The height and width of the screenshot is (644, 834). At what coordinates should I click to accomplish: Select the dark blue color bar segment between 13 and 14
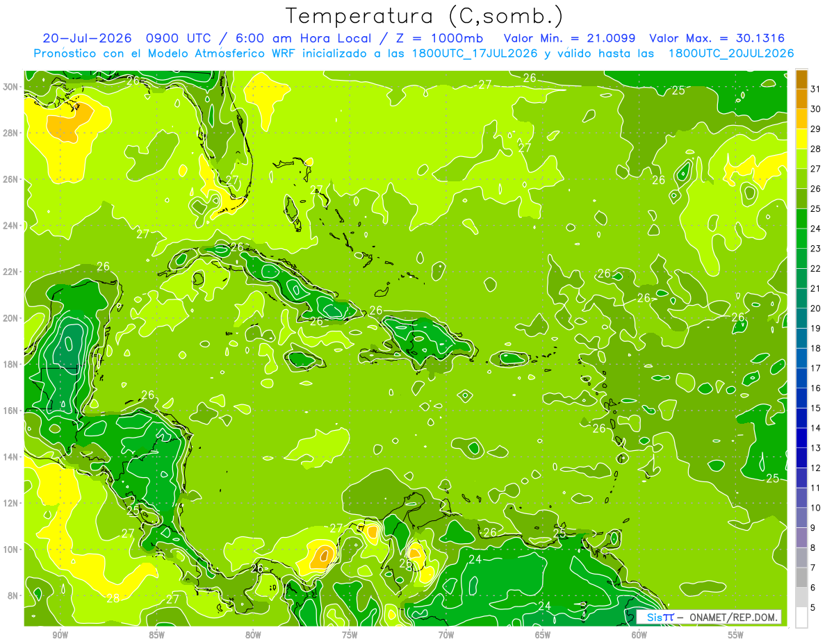[801, 438]
